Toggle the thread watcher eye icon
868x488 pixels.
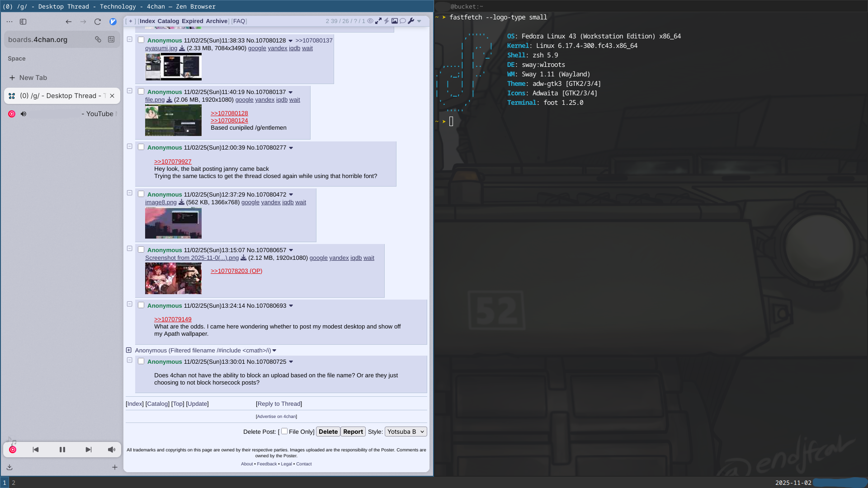[x=370, y=21]
